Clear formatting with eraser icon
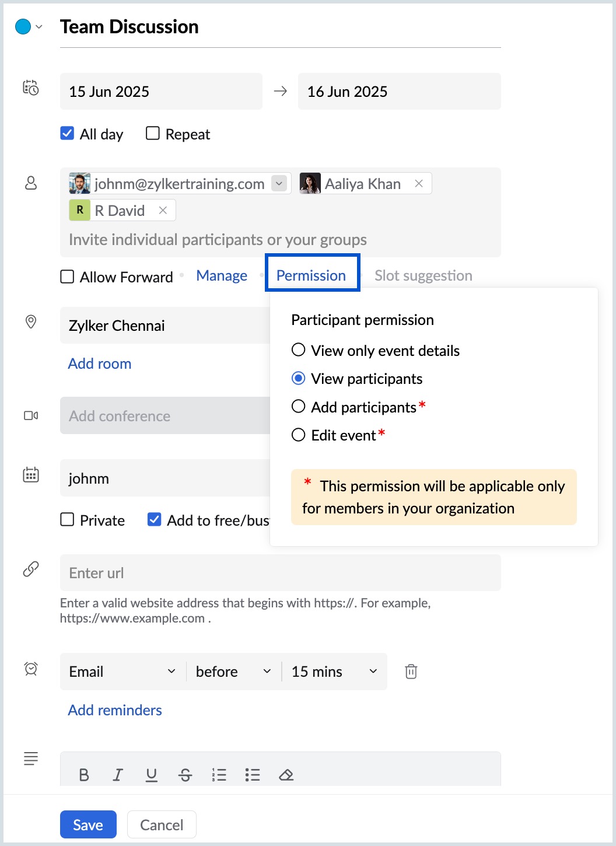This screenshot has width=616, height=846. (286, 775)
